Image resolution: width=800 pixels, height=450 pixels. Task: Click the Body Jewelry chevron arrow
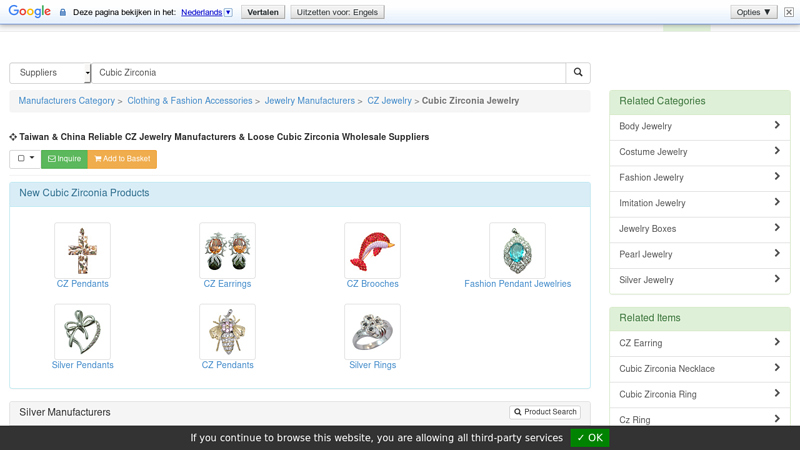pos(777,126)
